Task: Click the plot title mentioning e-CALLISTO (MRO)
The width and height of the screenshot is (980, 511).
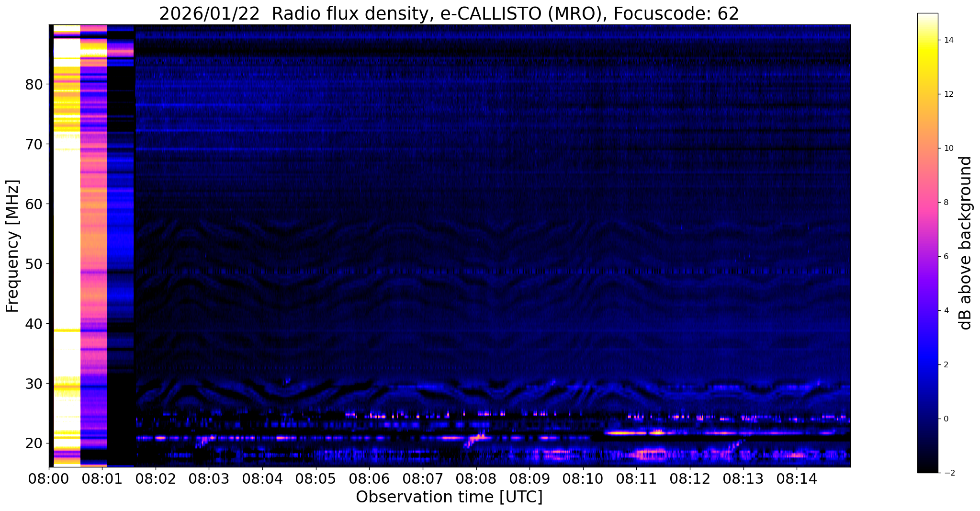Action: pyautogui.click(x=449, y=14)
